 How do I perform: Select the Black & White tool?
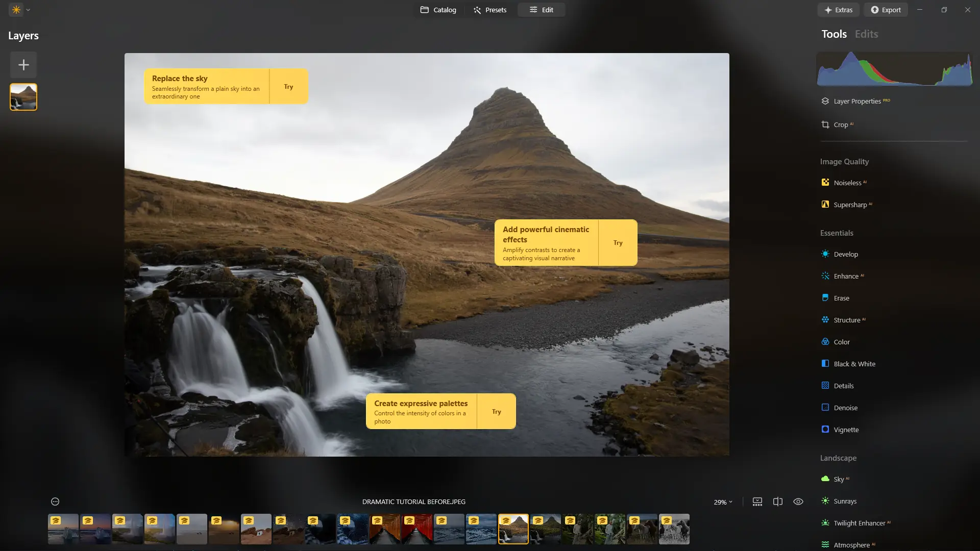[854, 364]
